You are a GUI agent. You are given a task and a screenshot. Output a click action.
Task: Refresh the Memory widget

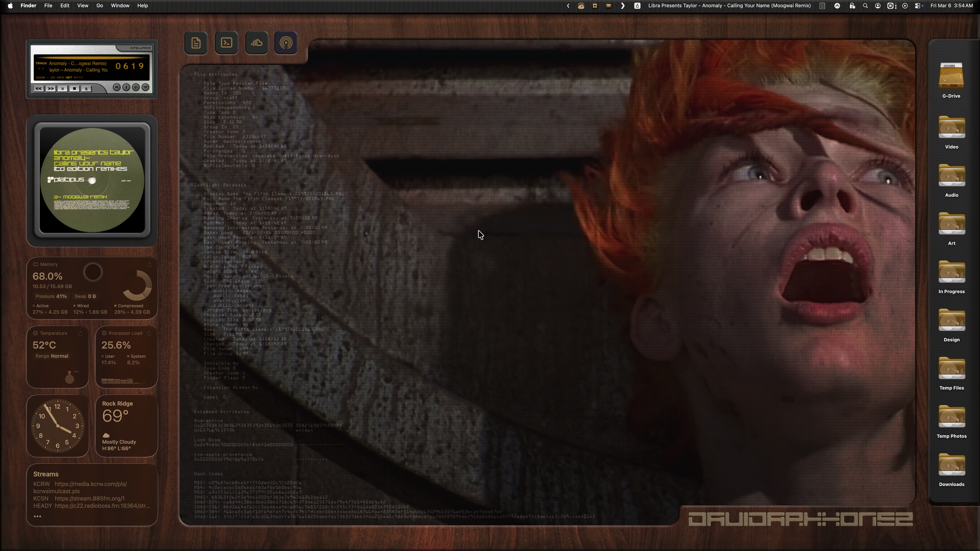149,264
